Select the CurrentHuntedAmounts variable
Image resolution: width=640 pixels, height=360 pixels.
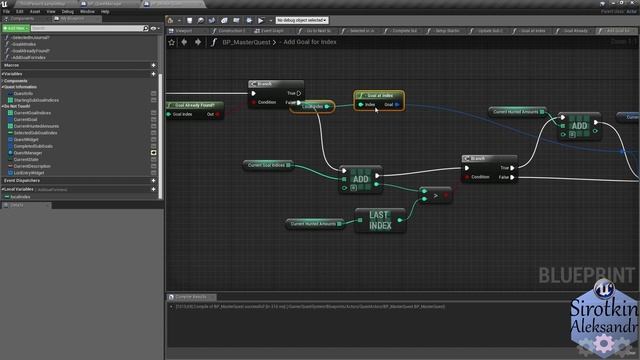[36, 126]
